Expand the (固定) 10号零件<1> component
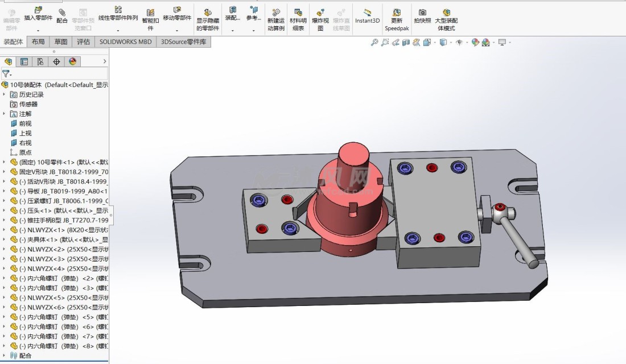The image size is (626, 364). pyautogui.click(x=4, y=162)
